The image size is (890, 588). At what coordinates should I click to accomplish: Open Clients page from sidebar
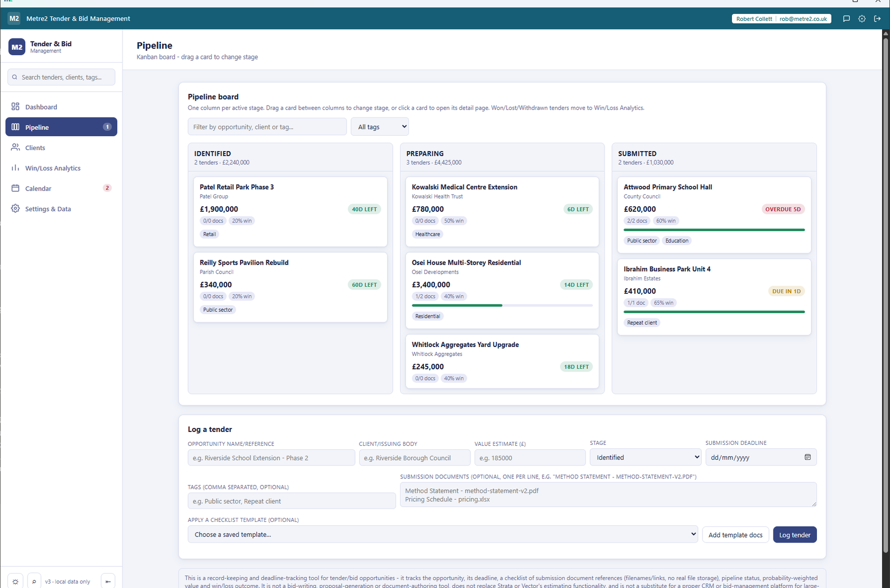(x=61, y=147)
